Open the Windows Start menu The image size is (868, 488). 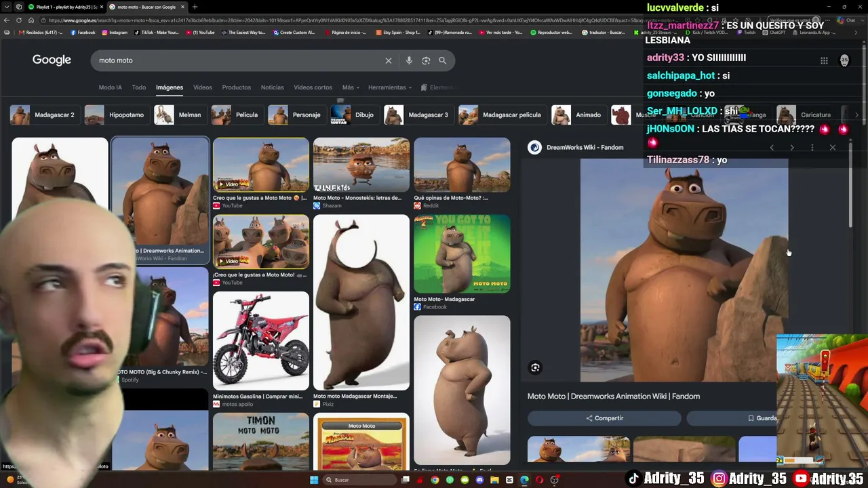point(314,480)
